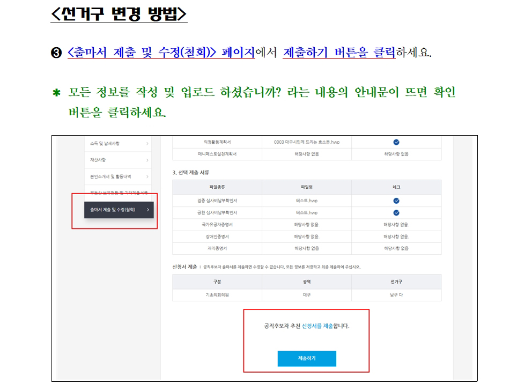
Task: Toggle check mark for 공천 심사비납부확인서
Action: [x=396, y=213]
